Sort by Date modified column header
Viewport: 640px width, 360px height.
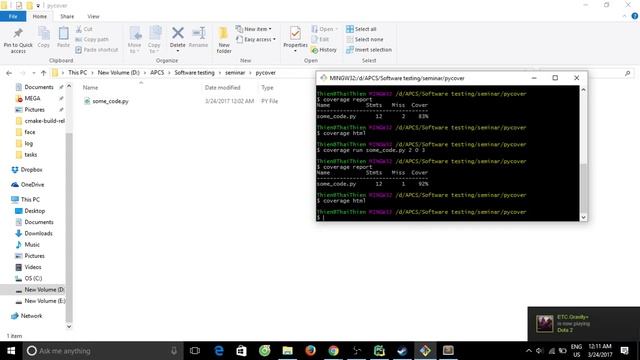[x=222, y=88]
